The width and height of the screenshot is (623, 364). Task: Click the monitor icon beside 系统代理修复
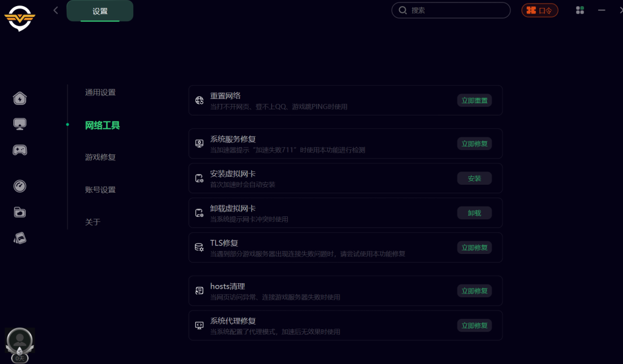click(x=200, y=326)
